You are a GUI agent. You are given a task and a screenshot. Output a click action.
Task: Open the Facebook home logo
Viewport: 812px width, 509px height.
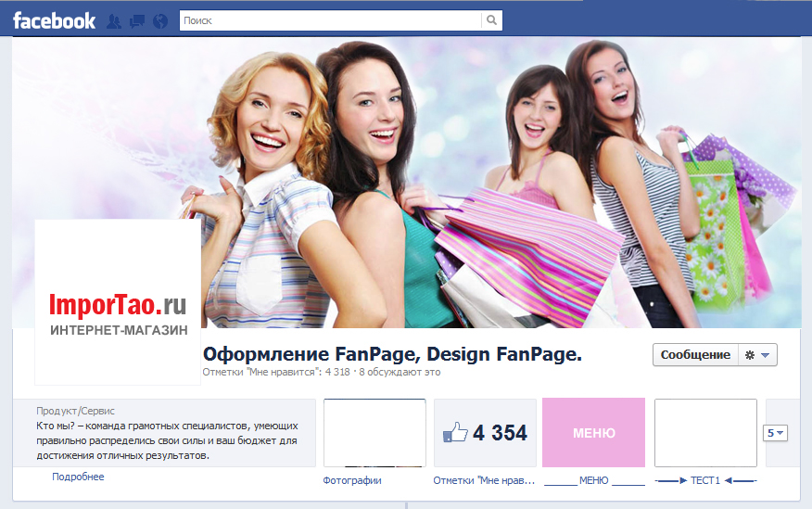54,20
